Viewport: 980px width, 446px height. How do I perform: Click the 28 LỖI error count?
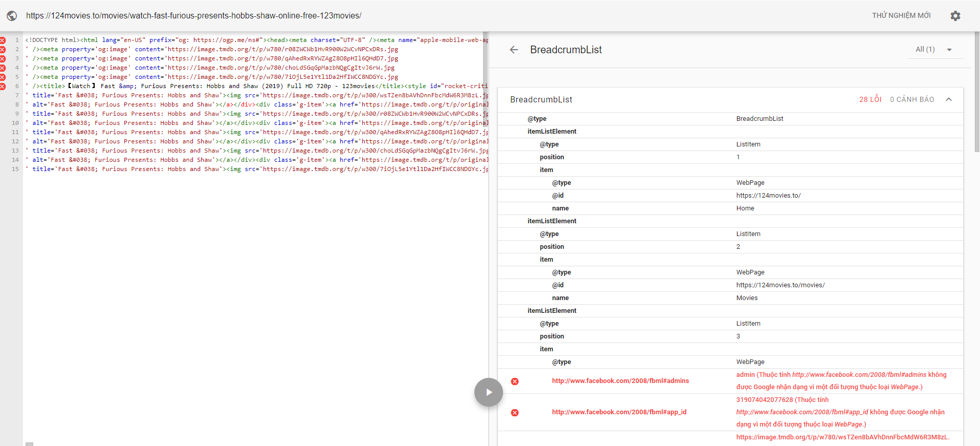click(870, 99)
